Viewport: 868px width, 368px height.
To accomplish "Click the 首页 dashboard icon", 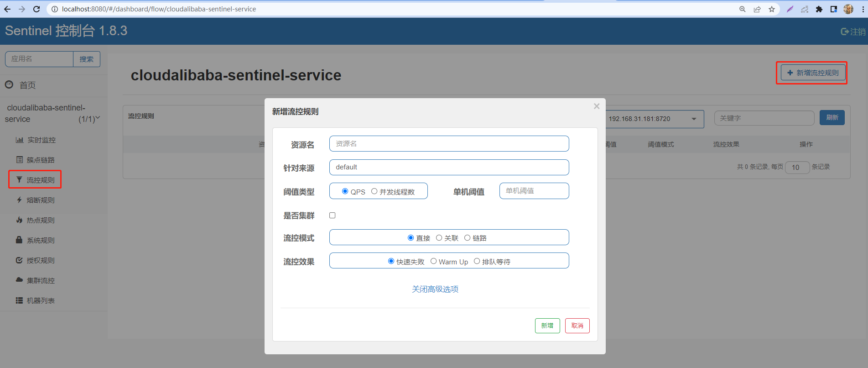I will pyautogui.click(x=9, y=84).
